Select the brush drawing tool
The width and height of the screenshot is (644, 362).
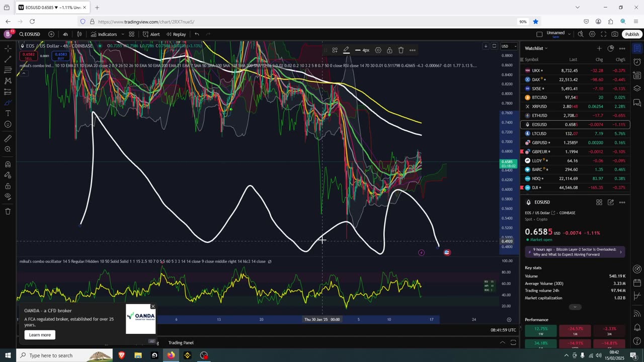pyautogui.click(x=8, y=103)
